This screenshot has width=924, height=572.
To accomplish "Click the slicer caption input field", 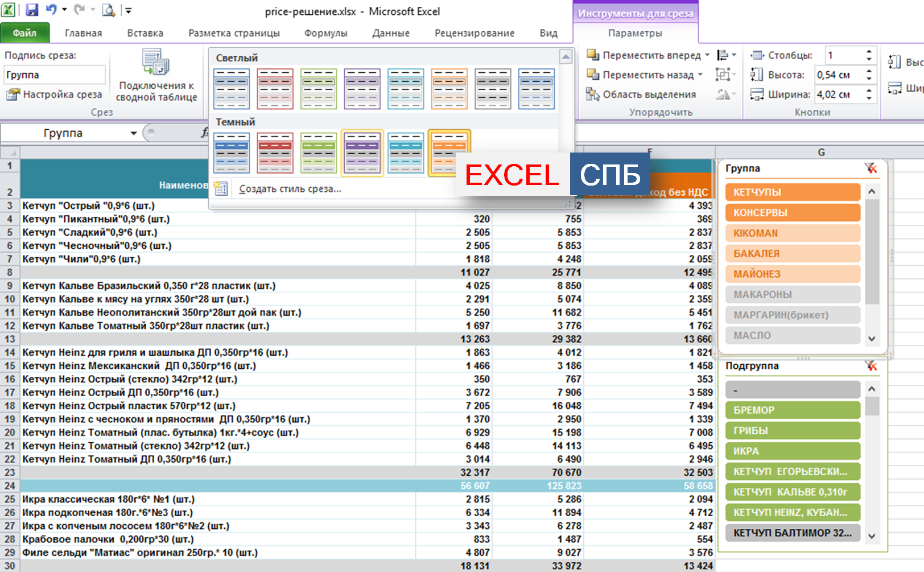I will click(55, 75).
